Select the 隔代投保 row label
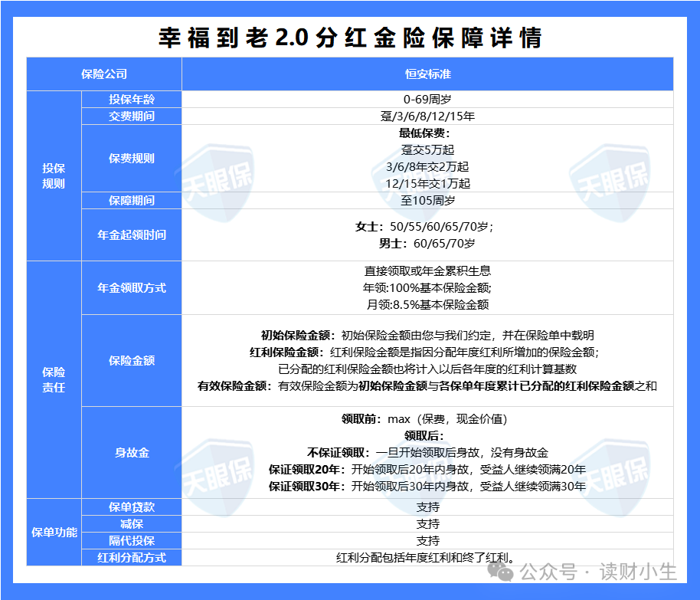Viewport: 700px width, 600px height. (132, 541)
